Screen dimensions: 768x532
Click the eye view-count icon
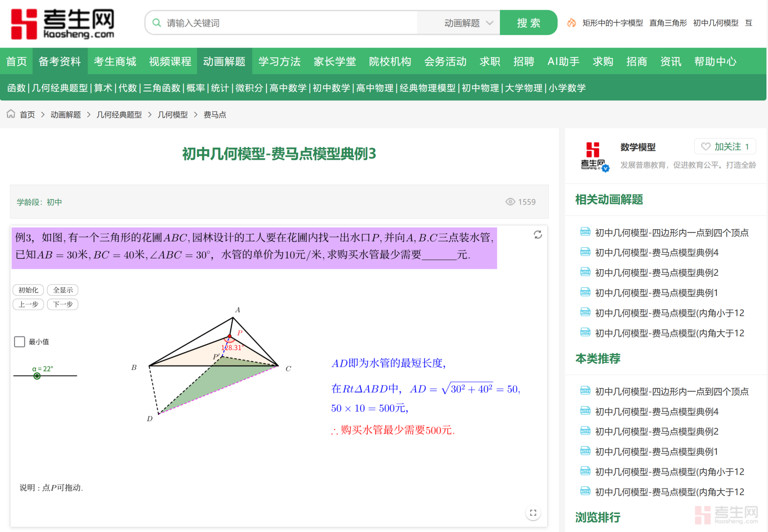point(510,202)
